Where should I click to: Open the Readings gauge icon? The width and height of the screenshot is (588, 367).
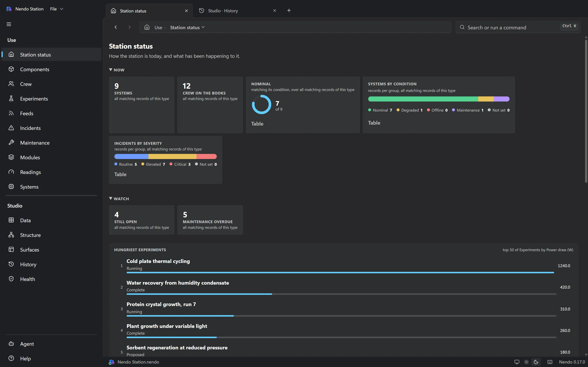[11, 172]
